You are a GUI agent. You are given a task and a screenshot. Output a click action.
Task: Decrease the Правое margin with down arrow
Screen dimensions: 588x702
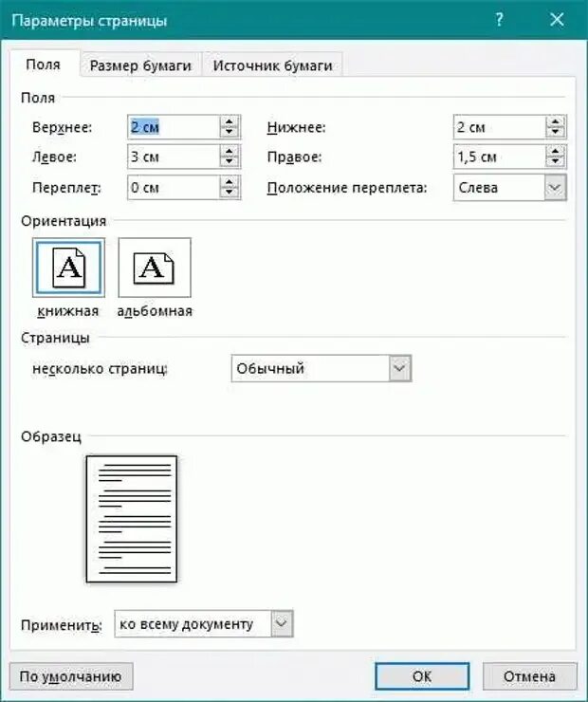556,162
